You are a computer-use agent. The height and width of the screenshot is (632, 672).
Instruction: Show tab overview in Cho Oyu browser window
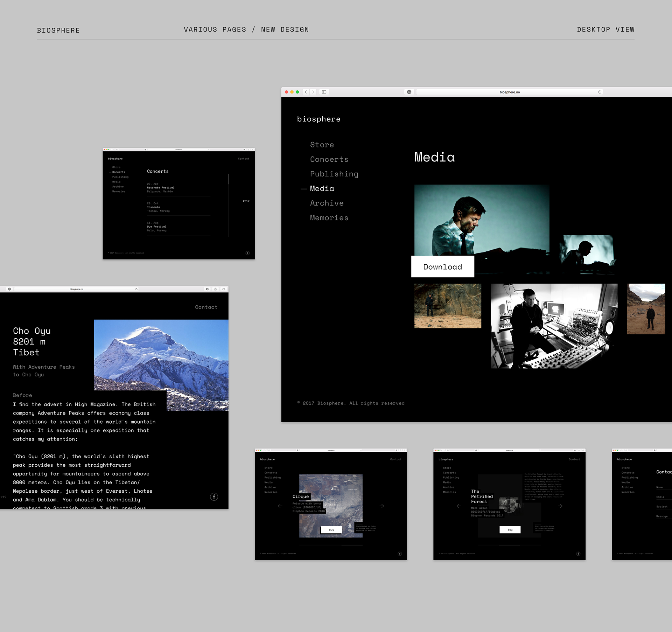pyautogui.click(x=224, y=289)
